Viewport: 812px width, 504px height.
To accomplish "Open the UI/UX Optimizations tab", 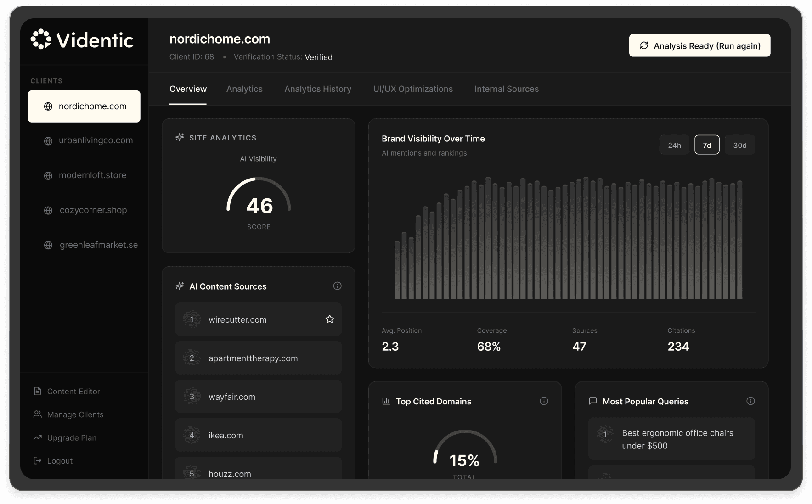I will pos(413,89).
